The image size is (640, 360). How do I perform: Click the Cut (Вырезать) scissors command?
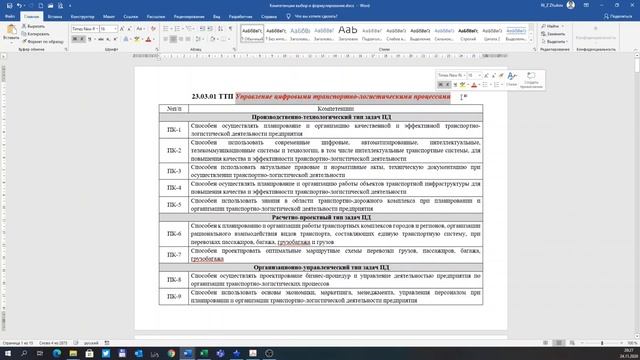[33, 26]
